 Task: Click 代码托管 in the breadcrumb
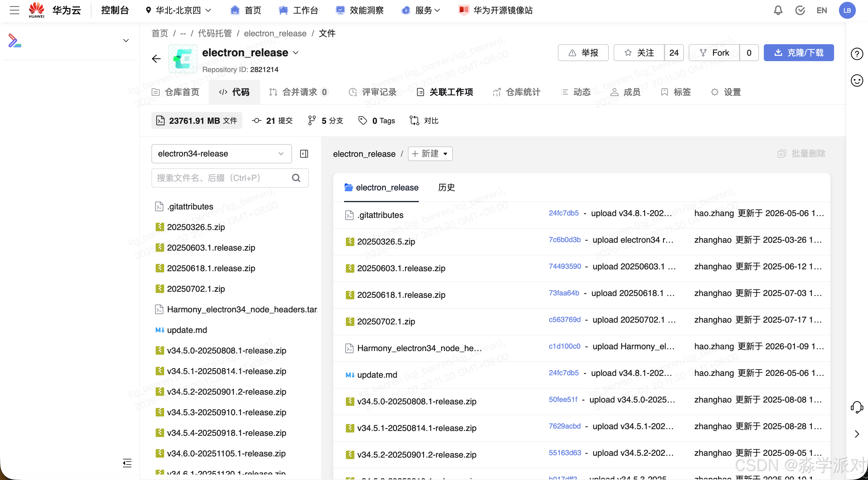215,33
